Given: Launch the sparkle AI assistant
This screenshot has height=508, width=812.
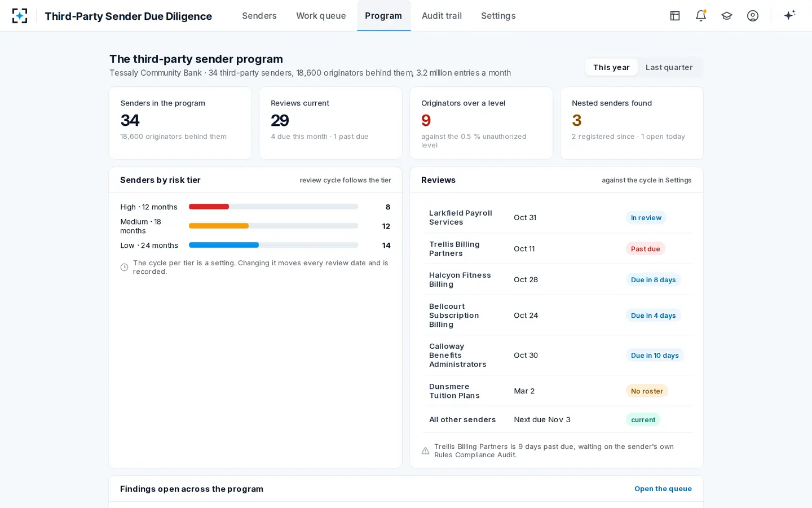Looking at the screenshot, I should pyautogui.click(x=789, y=15).
